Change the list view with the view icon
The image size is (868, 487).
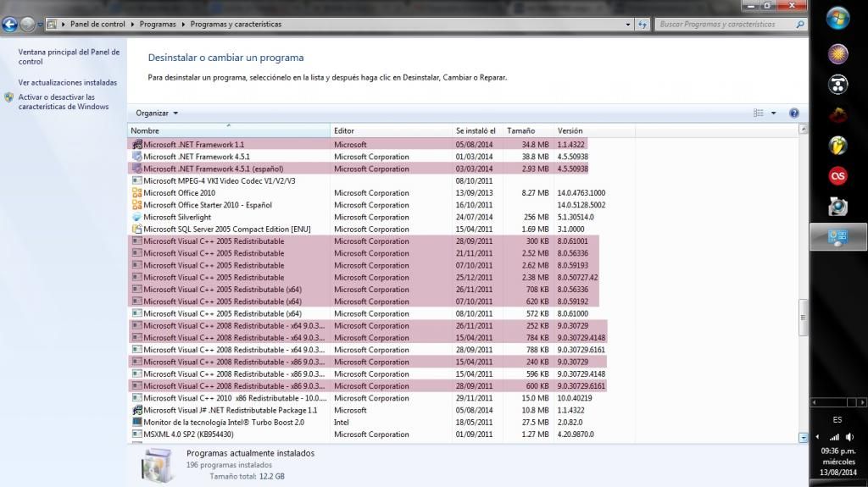point(759,113)
